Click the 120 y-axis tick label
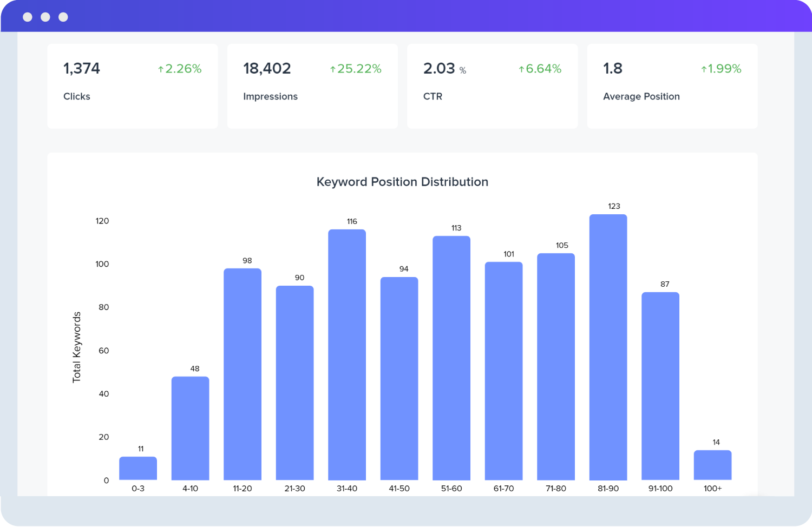 (102, 221)
